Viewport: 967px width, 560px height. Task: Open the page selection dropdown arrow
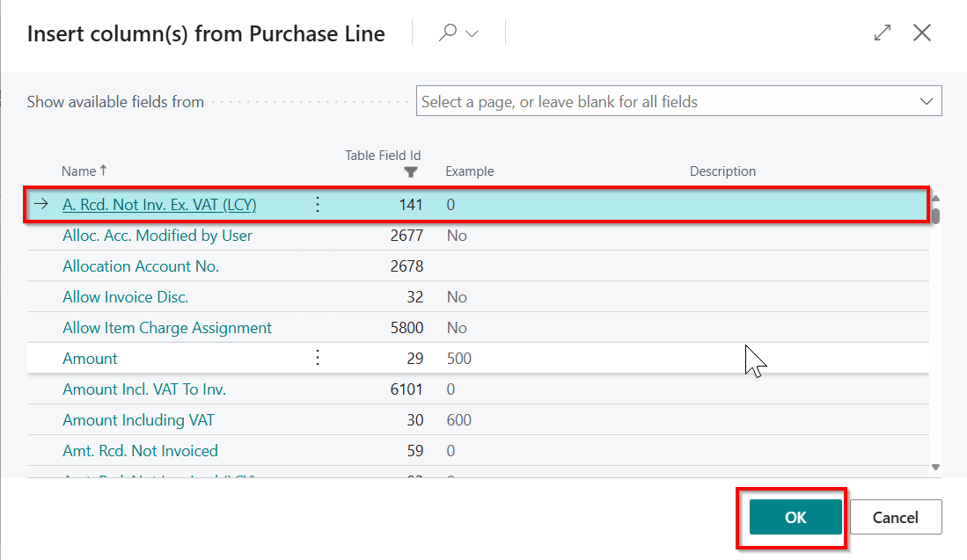(x=926, y=102)
